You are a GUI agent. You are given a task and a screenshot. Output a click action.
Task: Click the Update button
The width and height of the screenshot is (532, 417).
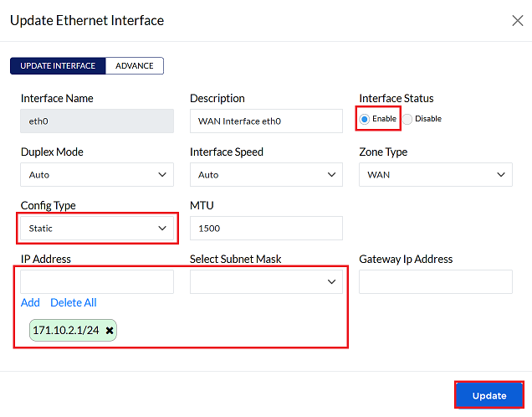pyautogui.click(x=489, y=395)
